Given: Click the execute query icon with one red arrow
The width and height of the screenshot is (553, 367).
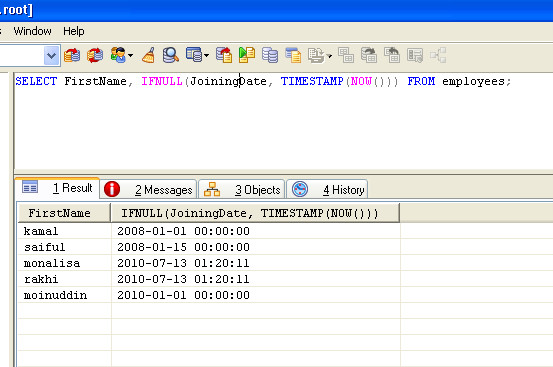Looking at the screenshot, I should pyautogui.click(x=72, y=55).
